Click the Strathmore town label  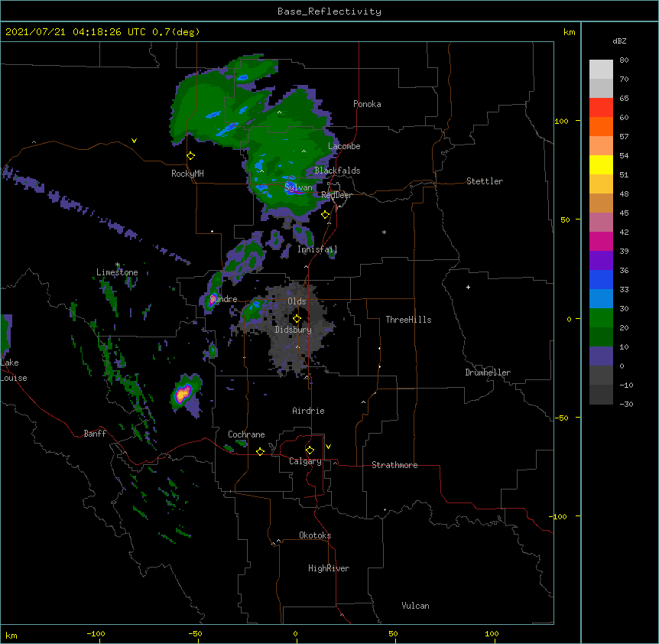click(x=394, y=465)
